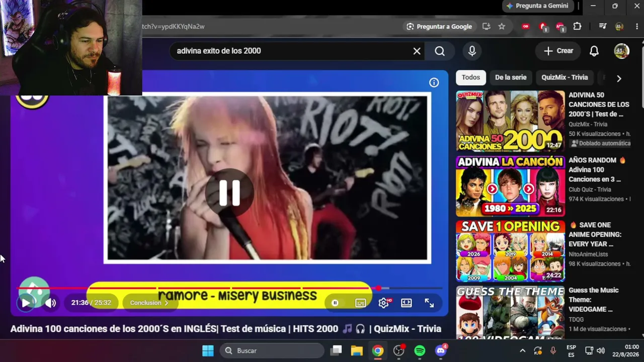This screenshot has width=644, height=362.
Task: Open the system volume tray icon
Action: point(601,350)
